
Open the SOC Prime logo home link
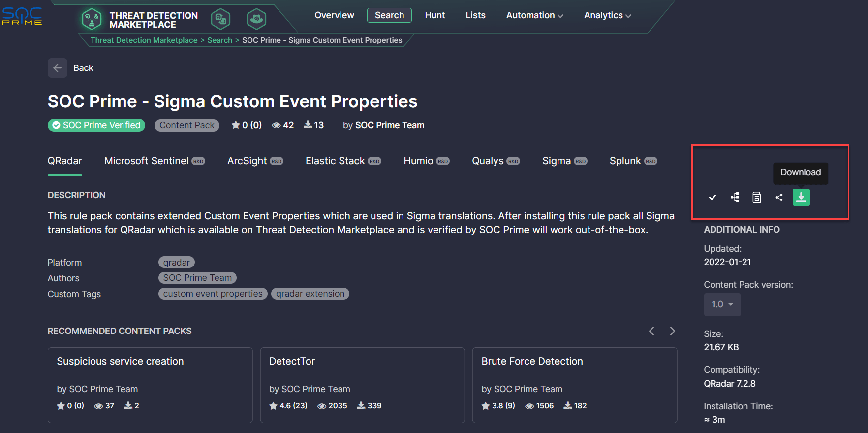pos(22,16)
